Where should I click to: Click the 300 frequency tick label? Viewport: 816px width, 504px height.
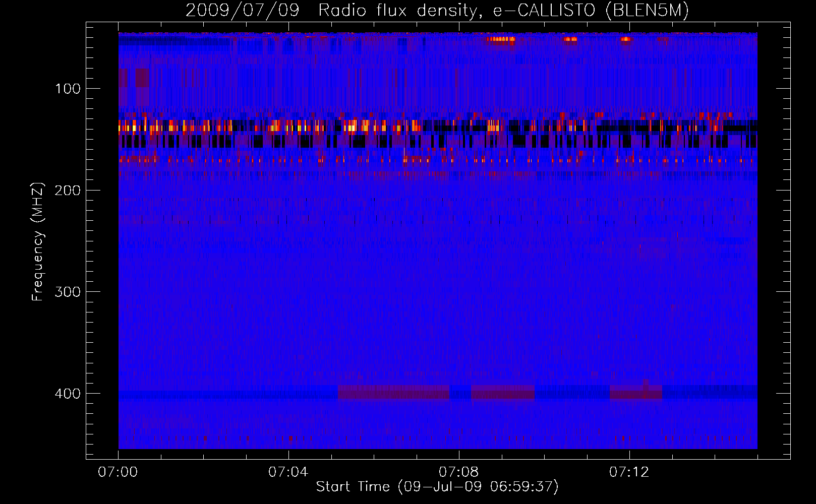[x=68, y=292]
